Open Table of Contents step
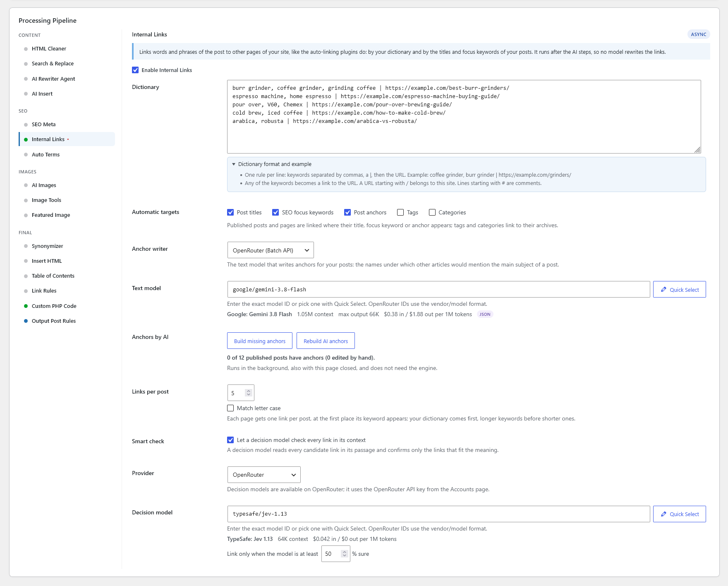 [x=53, y=276]
